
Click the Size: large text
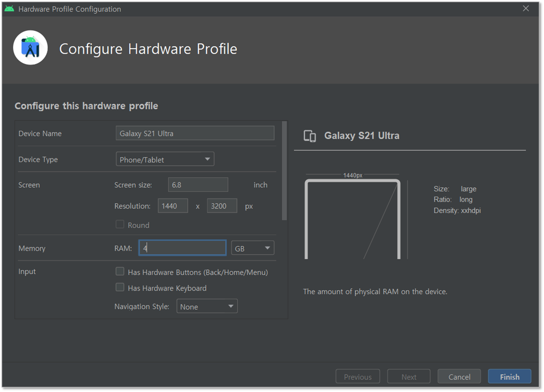tap(455, 189)
